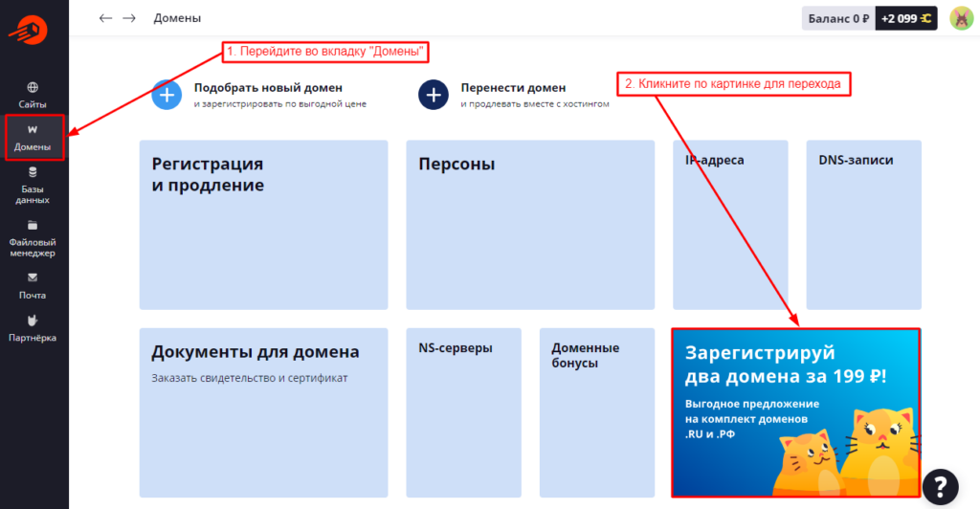This screenshot has height=509, width=980.
Task: Open the Регистрация и продление tile
Action: (264, 225)
